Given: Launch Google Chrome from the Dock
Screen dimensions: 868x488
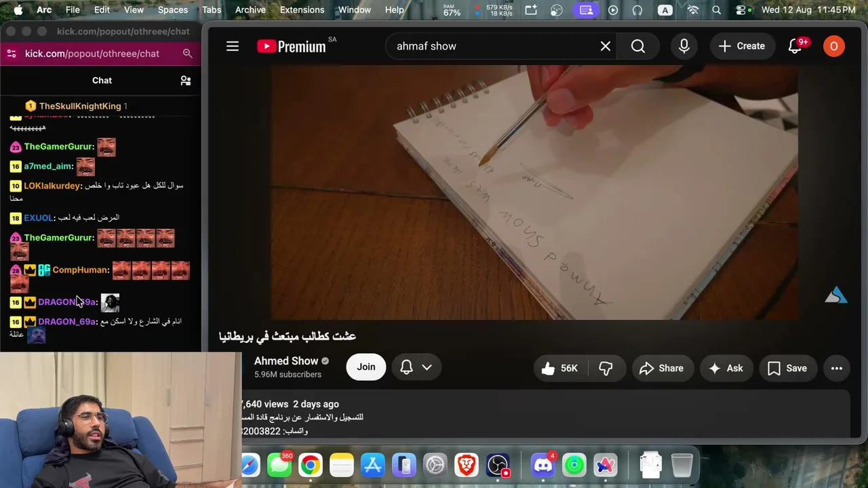Looking at the screenshot, I should (310, 465).
